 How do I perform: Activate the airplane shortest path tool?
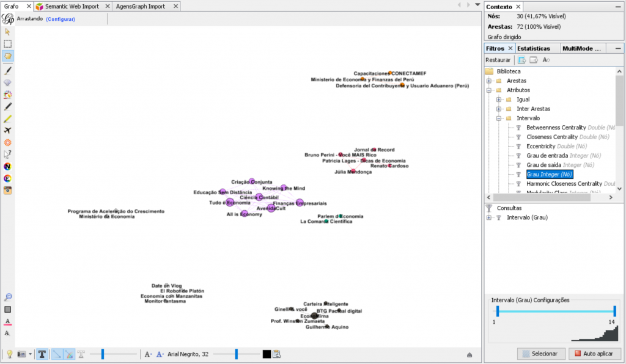8,130
